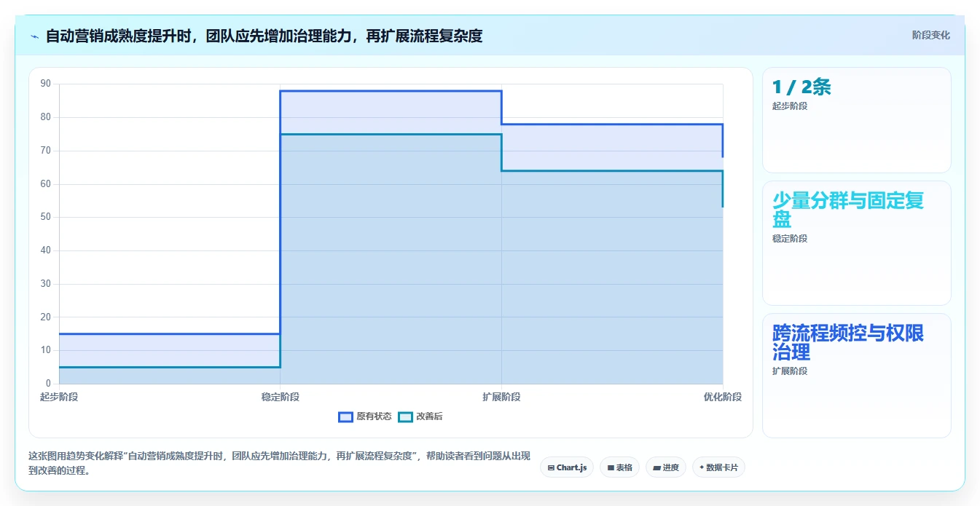Click the icon inside the 进度 chip
The width and height of the screenshot is (980, 506).
coord(656,467)
